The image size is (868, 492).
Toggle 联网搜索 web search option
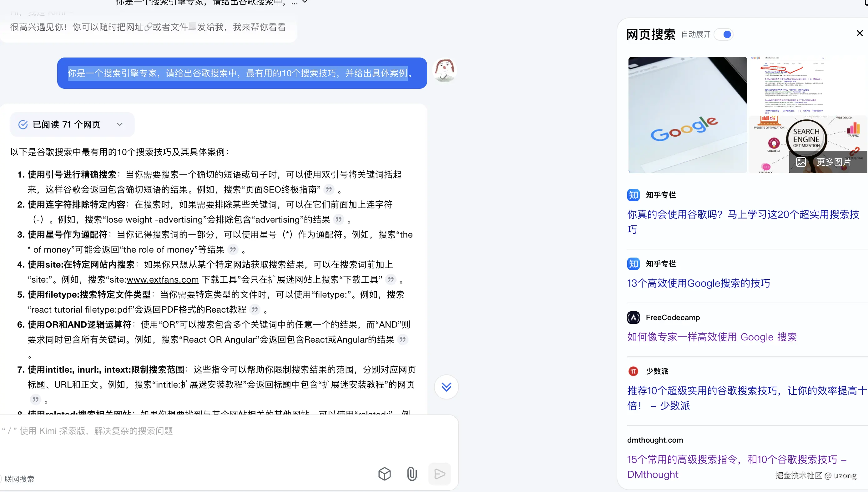point(19,479)
